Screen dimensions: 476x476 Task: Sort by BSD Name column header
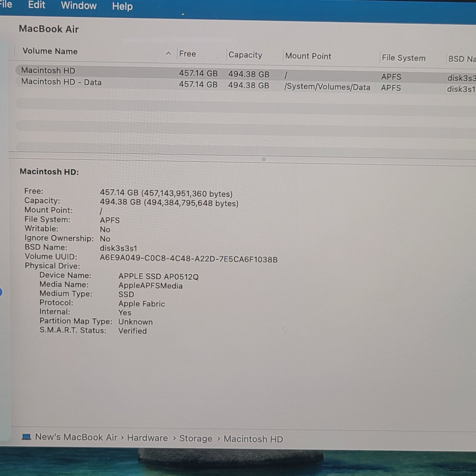(x=462, y=59)
